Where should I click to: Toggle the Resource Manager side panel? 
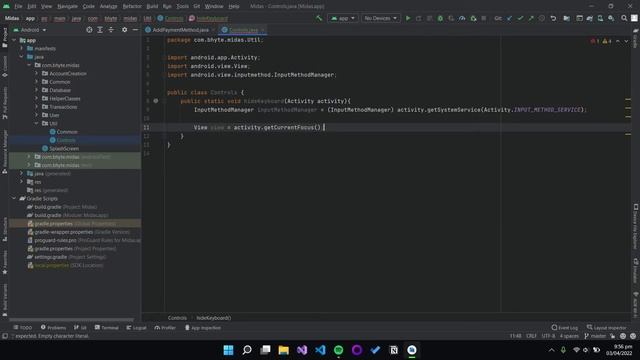click(4, 152)
